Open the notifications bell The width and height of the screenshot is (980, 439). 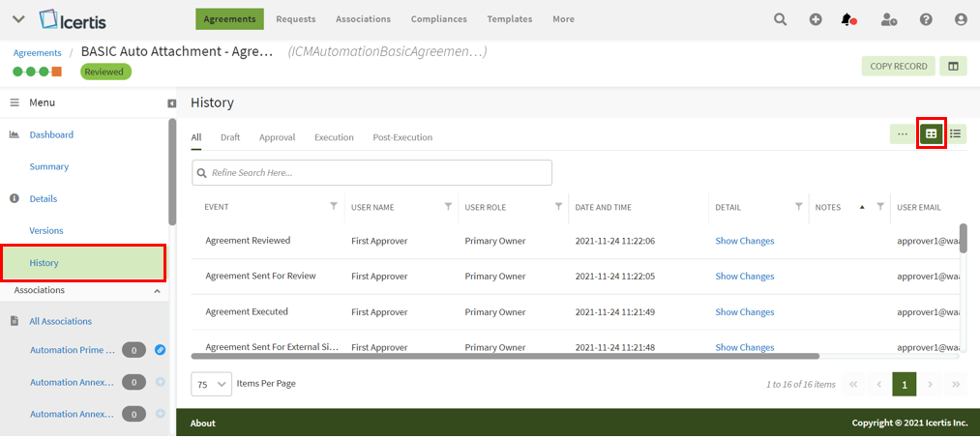[x=847, y=19]
